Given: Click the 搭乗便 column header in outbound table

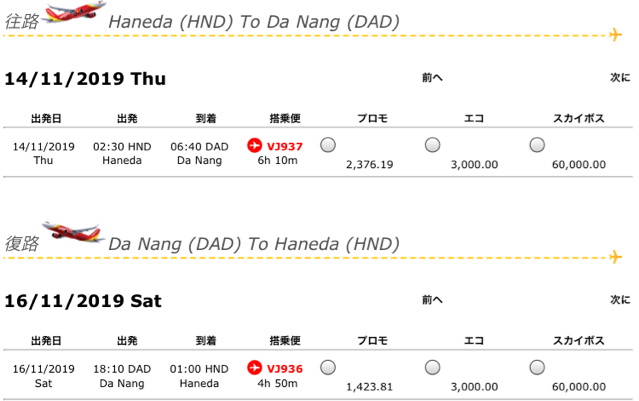Looking at the screenshot, I should pyautogui.click(x=285, y=118).
